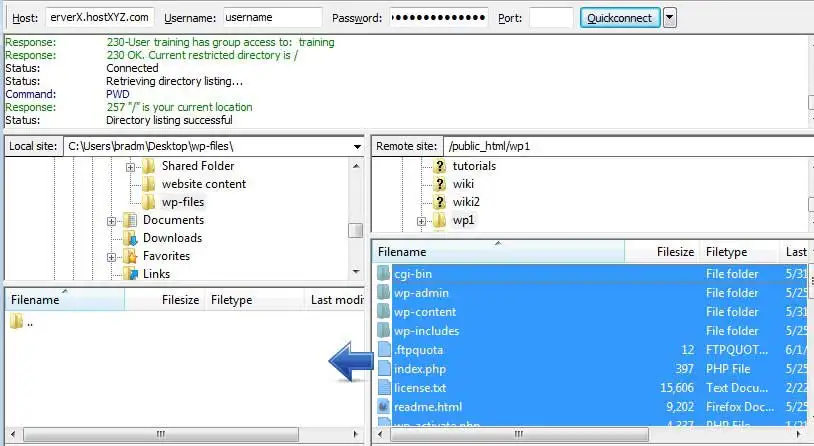Click the 'Directory listing successful' status line
The width and height of the screenshot is (814, 446).
click(169, 120)
